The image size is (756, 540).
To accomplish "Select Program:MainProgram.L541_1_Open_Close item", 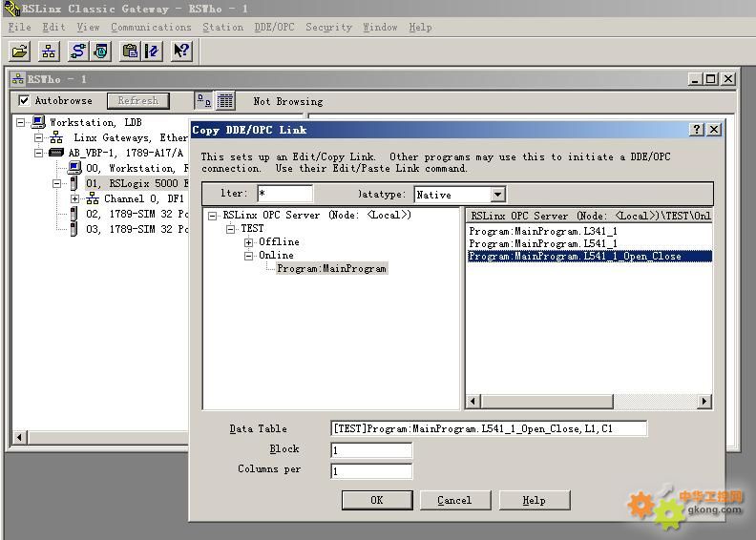I will tap(590, 257).
